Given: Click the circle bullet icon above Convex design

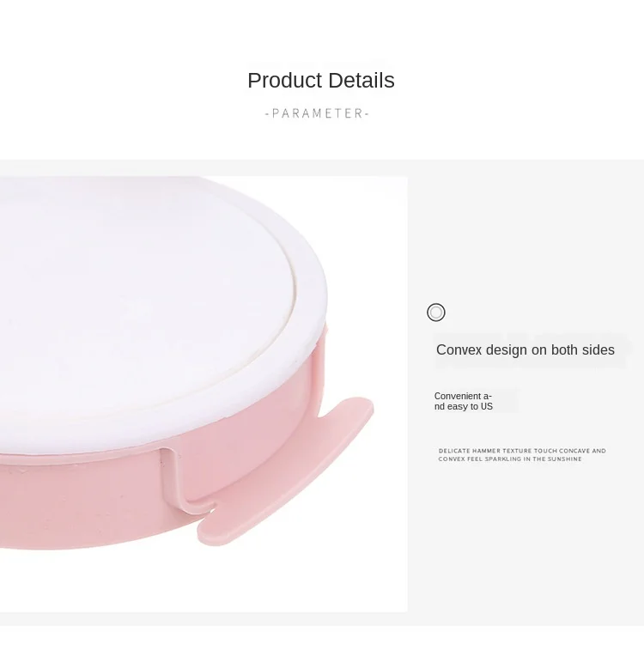Looking at the screenshot, I should 436,313.
